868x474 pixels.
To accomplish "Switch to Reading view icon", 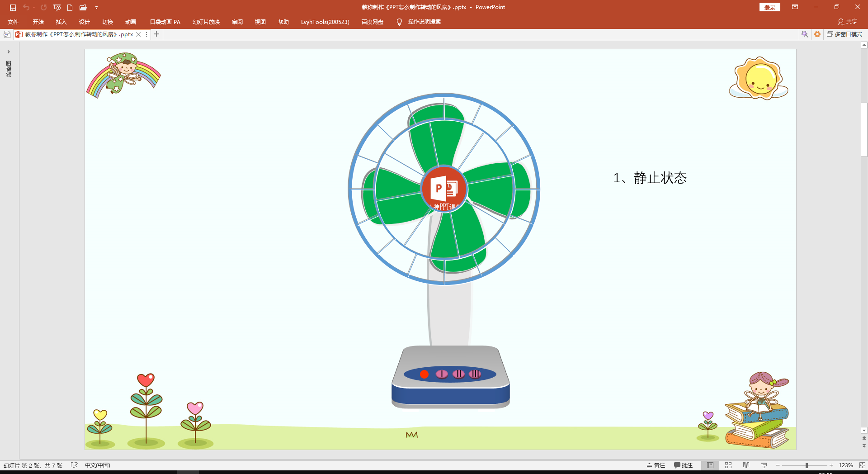I will (x=746, y=465).
